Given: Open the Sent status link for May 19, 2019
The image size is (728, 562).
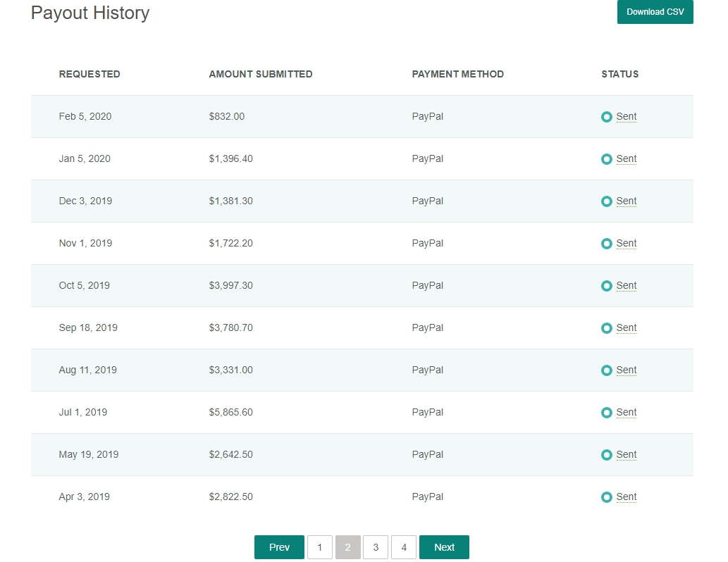Looking at the screenshot, I should point(626,455).
